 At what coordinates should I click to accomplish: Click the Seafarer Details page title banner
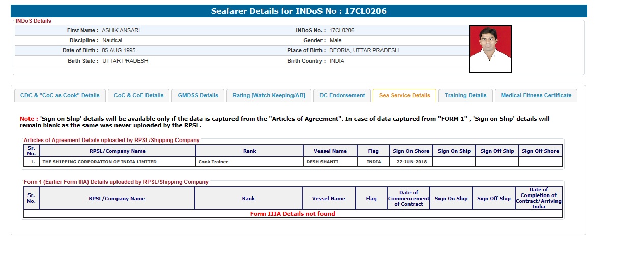coord(299,11)
